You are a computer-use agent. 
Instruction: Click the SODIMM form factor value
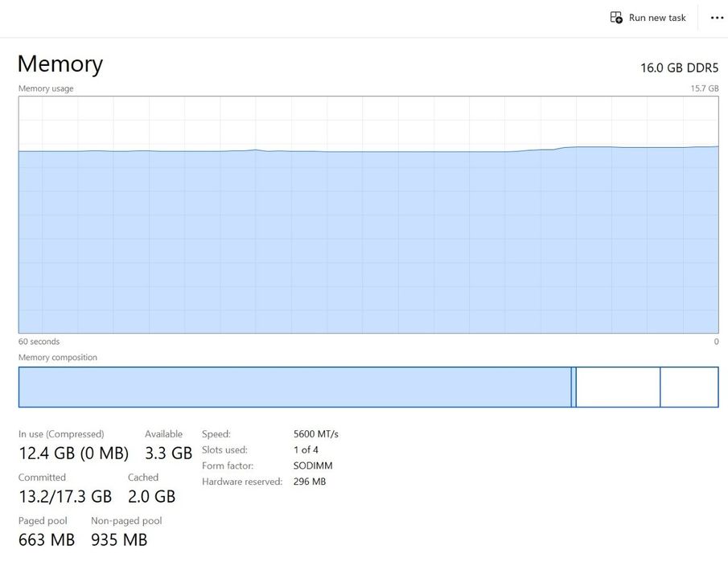point(313,466)
